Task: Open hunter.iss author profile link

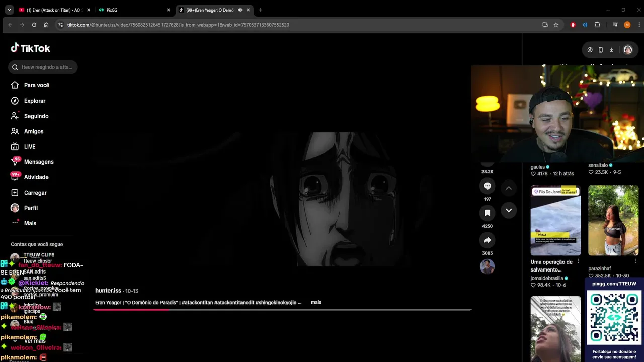Action: point(108,291)
